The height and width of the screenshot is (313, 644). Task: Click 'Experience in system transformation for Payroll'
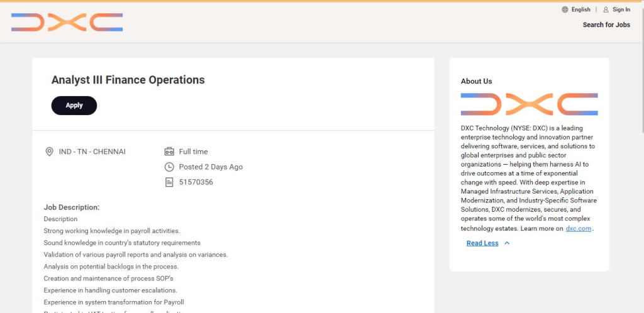point(114,302)
